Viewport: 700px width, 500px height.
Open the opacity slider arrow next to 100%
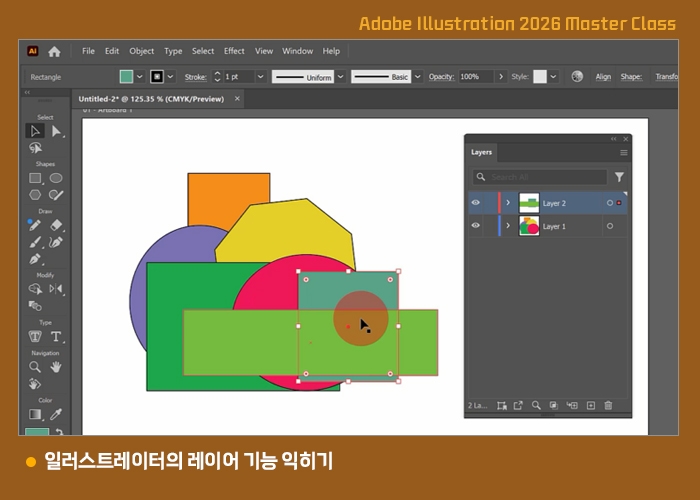point(501,77)
